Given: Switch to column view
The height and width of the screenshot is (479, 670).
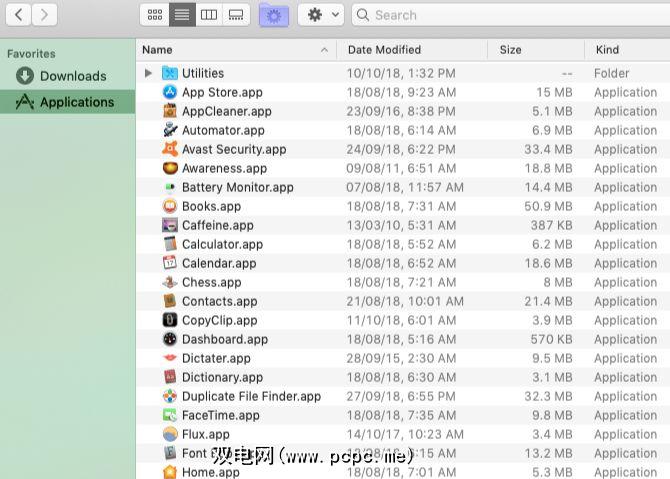Looking at the screenshot, I should coord(209,15).
